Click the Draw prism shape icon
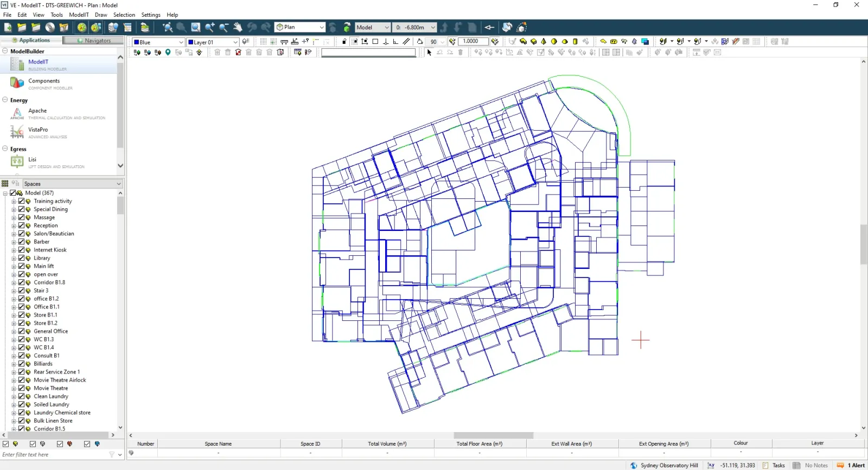 pos(533,41)
